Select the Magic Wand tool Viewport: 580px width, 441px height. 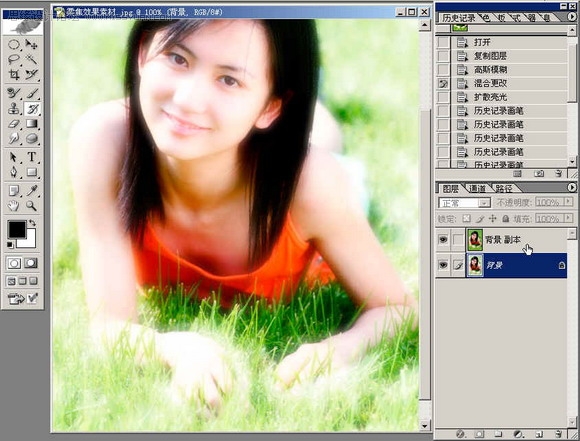pyautogui.click(x=31, y=59)
